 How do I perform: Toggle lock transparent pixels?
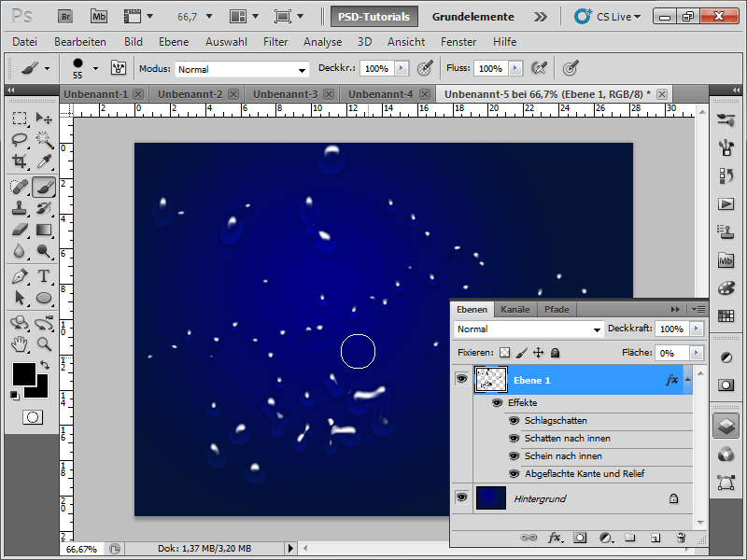(504, 353)
